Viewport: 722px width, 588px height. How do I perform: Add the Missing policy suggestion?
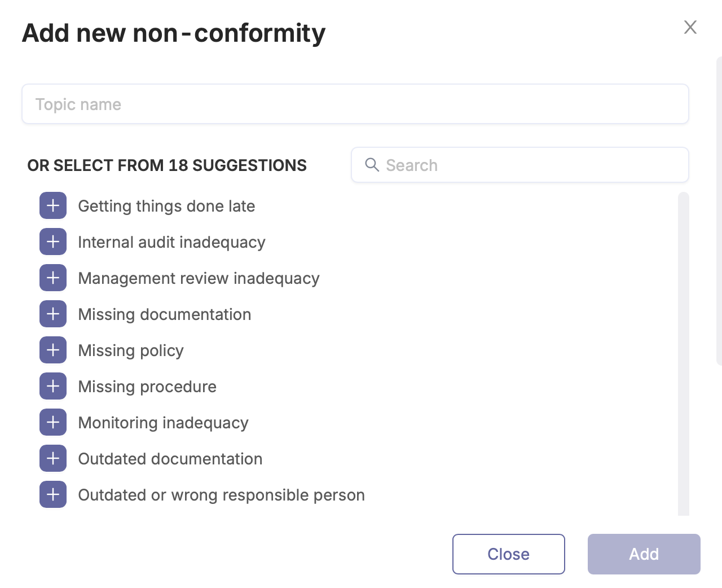point(53,350)
